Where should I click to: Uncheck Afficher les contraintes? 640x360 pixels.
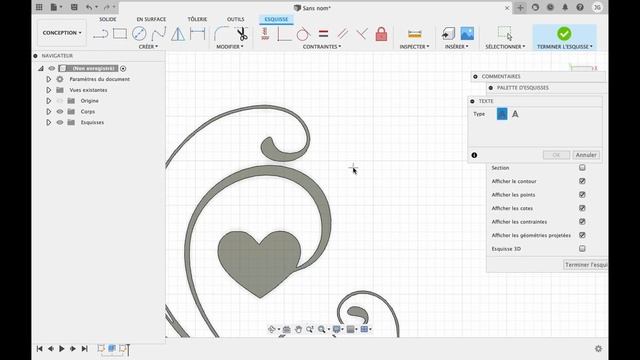(x=582, y=221)
